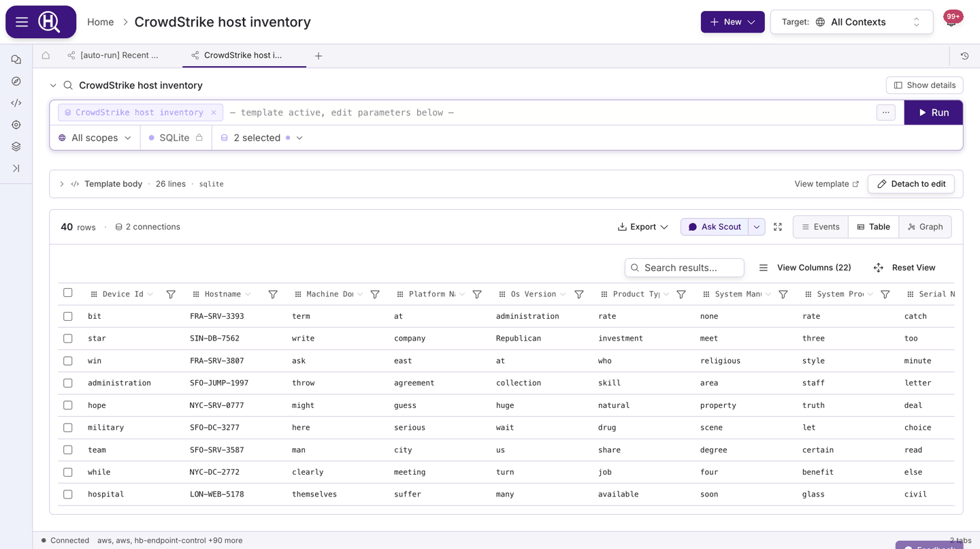
Task: Check the row for FRA-SRV-3393
Action: click(68, 316)
